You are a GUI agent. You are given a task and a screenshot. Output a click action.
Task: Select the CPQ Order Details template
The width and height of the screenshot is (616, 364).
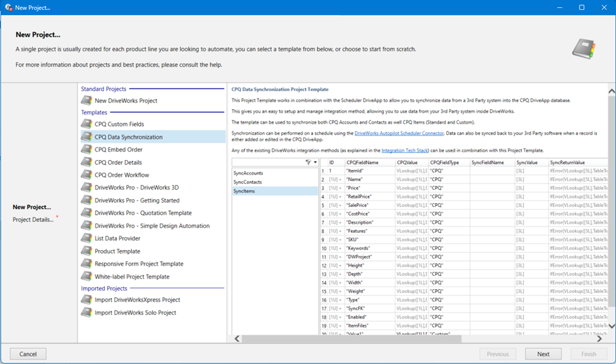coord(118,162)
